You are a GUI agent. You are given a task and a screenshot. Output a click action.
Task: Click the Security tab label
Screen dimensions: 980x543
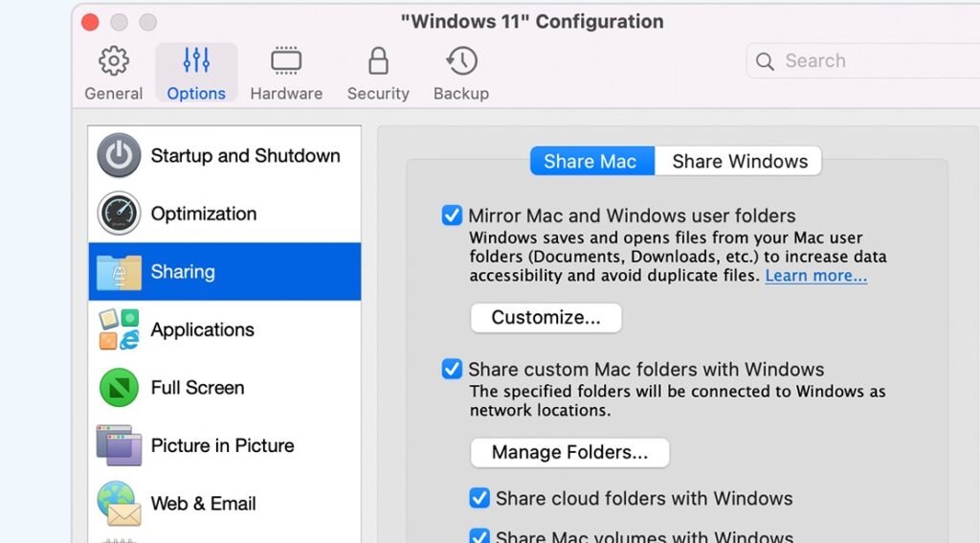tap(378, 94)
